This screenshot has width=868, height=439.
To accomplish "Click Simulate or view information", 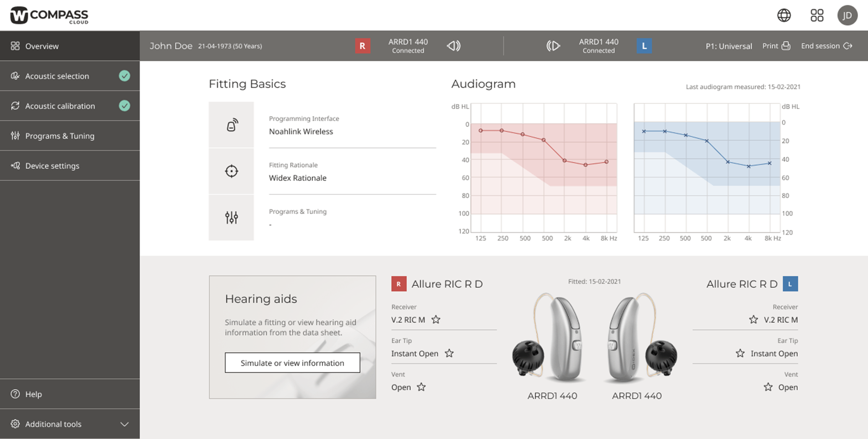I will point(292,363).
